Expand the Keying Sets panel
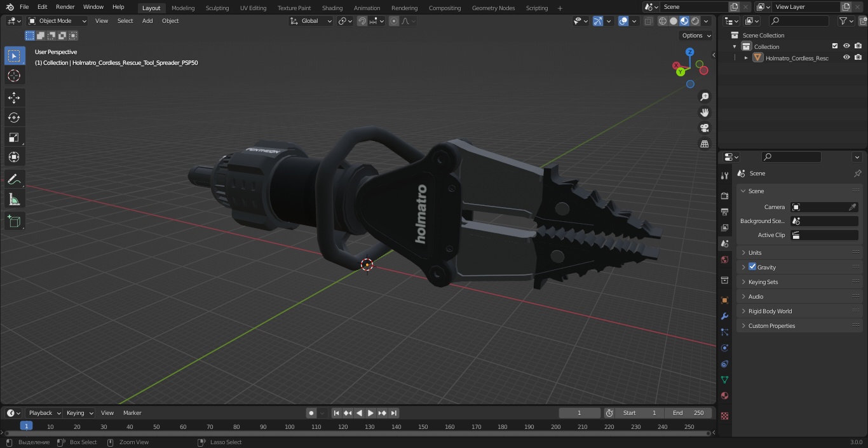 tap(799, 282)
